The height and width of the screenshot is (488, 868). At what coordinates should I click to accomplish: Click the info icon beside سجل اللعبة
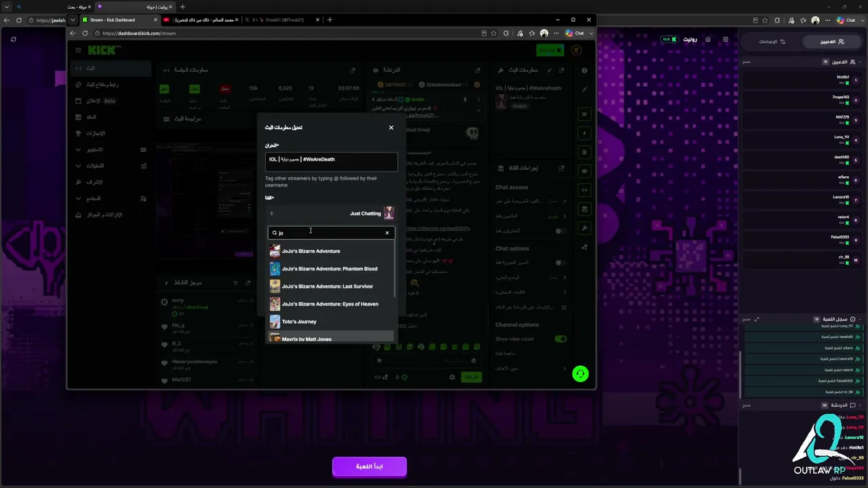pyautogui.click(x=852, y=319)
